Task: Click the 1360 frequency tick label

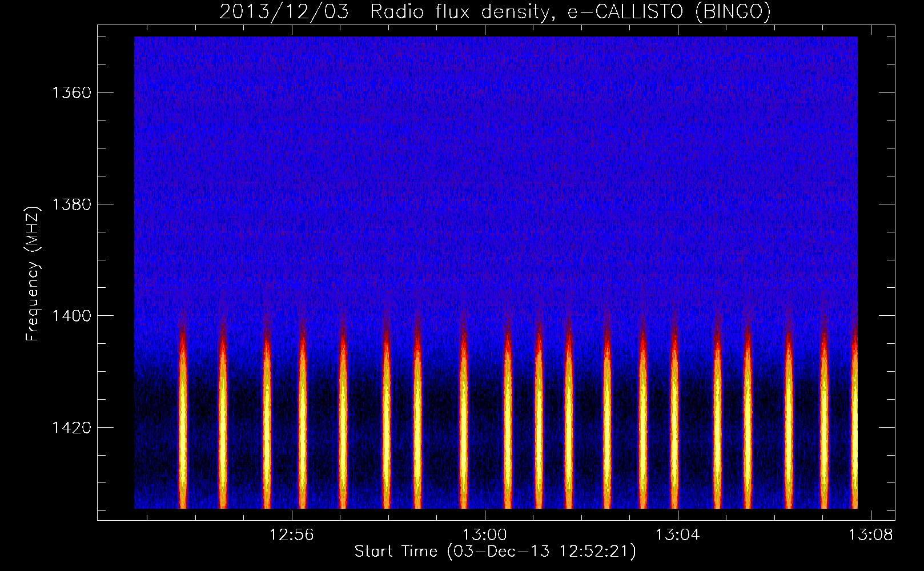Action: (x=71, y=93)
